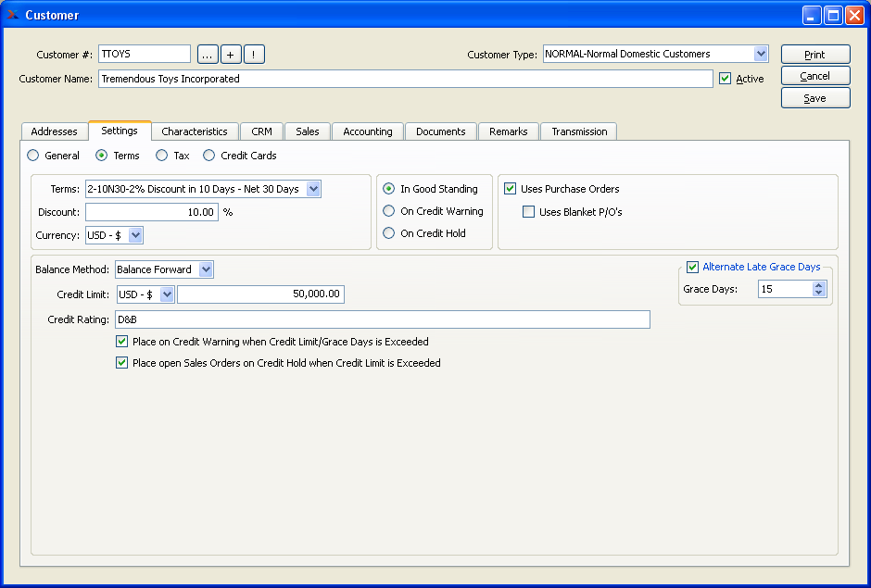Viewport: 871px width, 588px height.
Task: Select the Tax radio button
Action: click(161, 156)
